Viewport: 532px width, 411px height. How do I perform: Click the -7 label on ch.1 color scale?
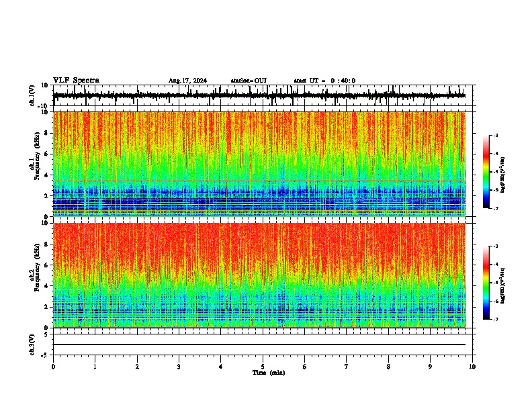(495, 208)
